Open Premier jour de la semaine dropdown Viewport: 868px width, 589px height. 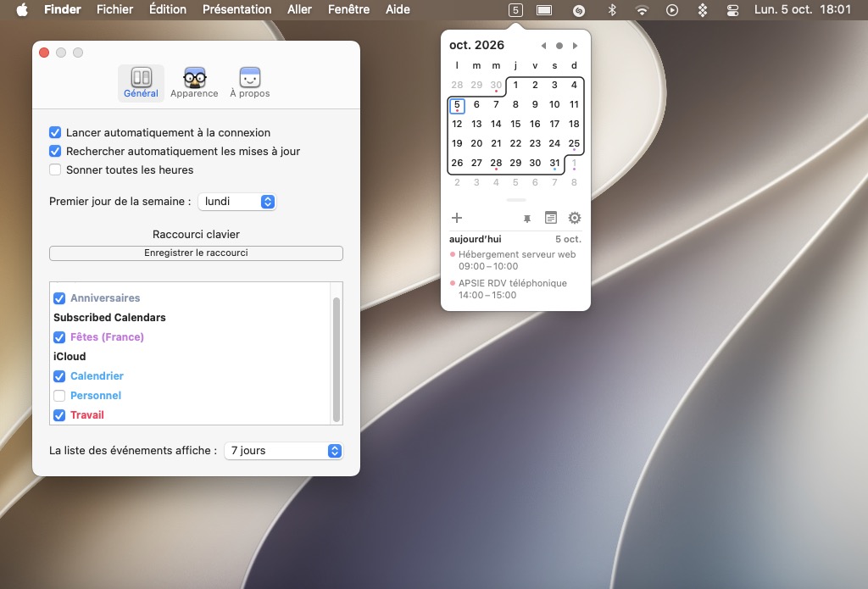[x=237, y=202]
